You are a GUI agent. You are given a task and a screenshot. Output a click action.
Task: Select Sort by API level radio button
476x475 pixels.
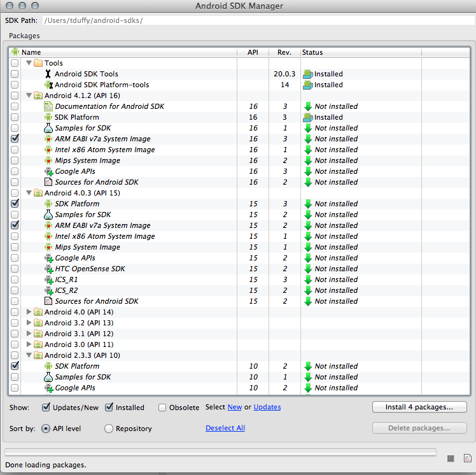point(46,429)
